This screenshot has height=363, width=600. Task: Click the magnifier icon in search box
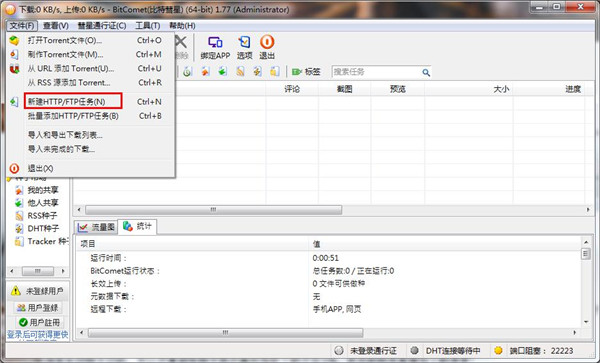click(426, 72)
